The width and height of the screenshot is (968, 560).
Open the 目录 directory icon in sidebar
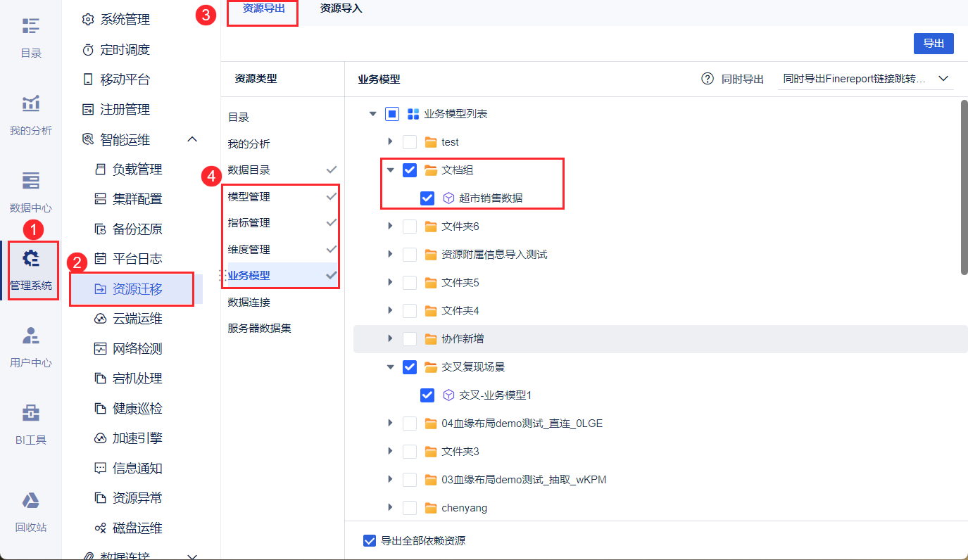click(30, 27)
